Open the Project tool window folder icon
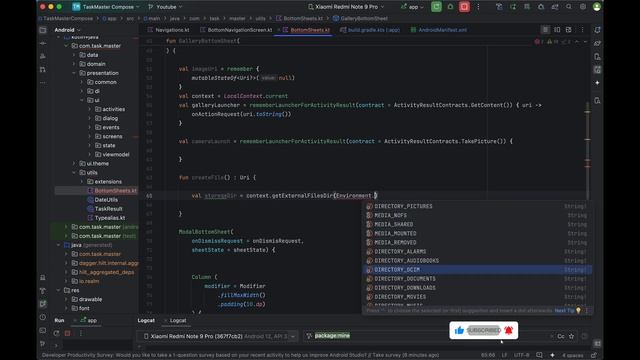This screenshot has height=360, width=640. 43,30
